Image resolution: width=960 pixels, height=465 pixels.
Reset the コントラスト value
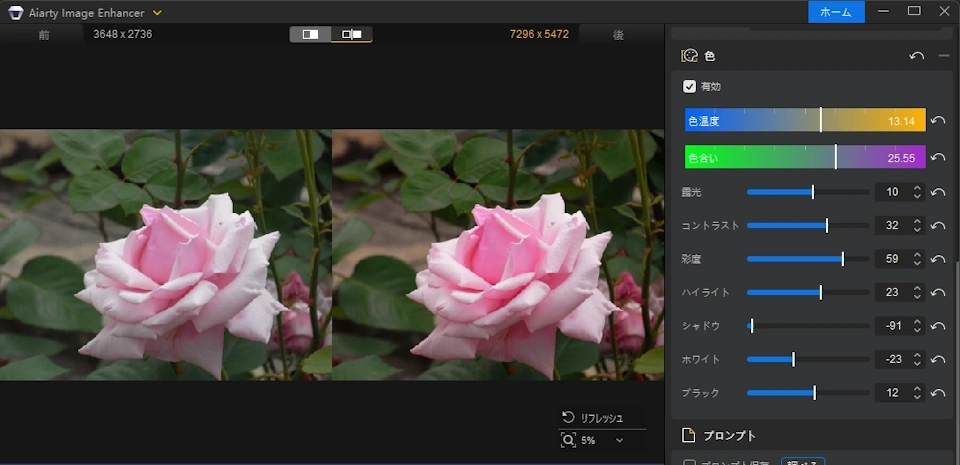(938, 226)
